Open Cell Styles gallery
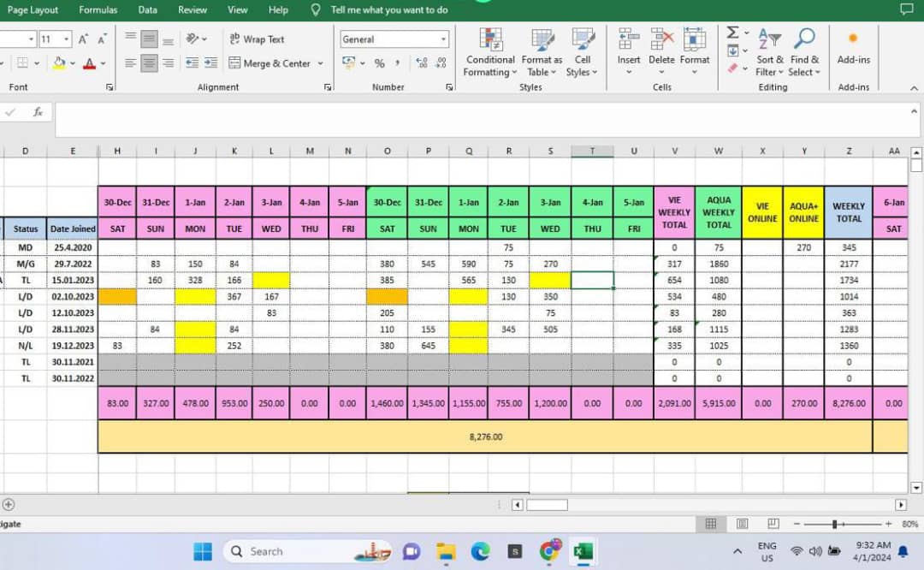This screenshot has width=924, height=570. (583, 52)
